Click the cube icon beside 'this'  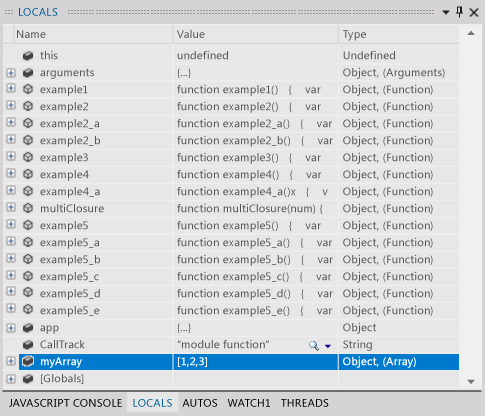[x=28, y=56]
